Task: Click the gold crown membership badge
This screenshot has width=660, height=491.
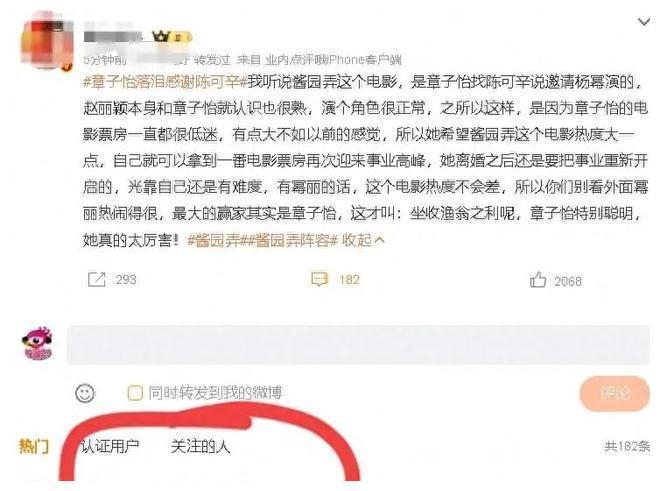Action: point(160,37)
